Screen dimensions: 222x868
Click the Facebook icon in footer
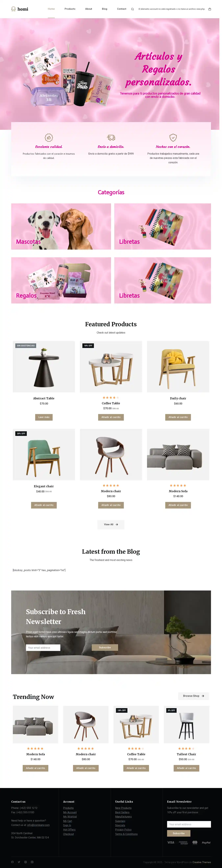click(12, 862)
